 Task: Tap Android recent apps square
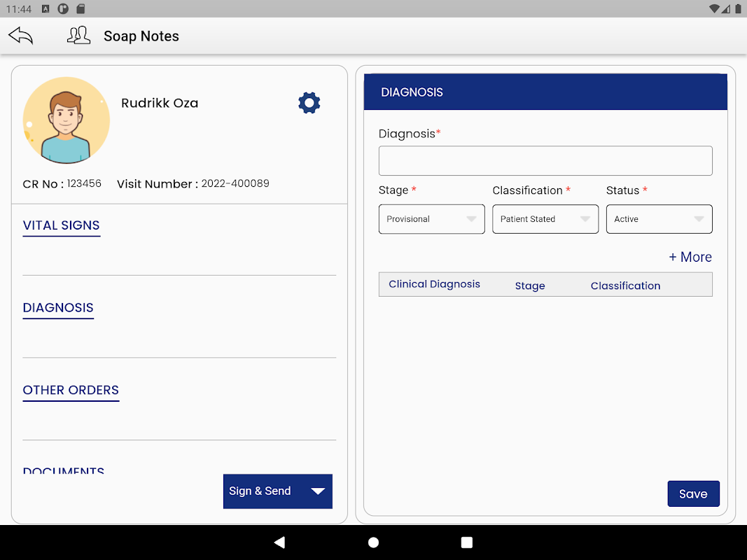tap(467, 542)
